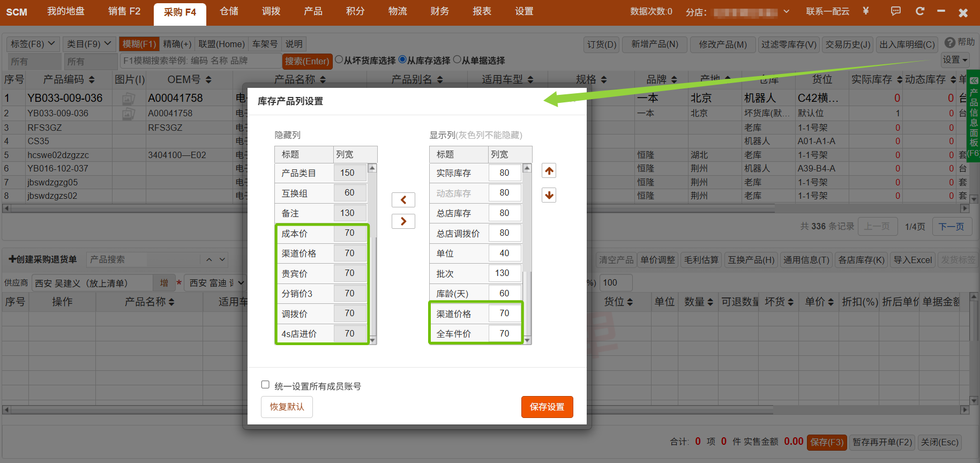Expand the product search down chevron
Screen dimensions: 980x463
point(222,259)
